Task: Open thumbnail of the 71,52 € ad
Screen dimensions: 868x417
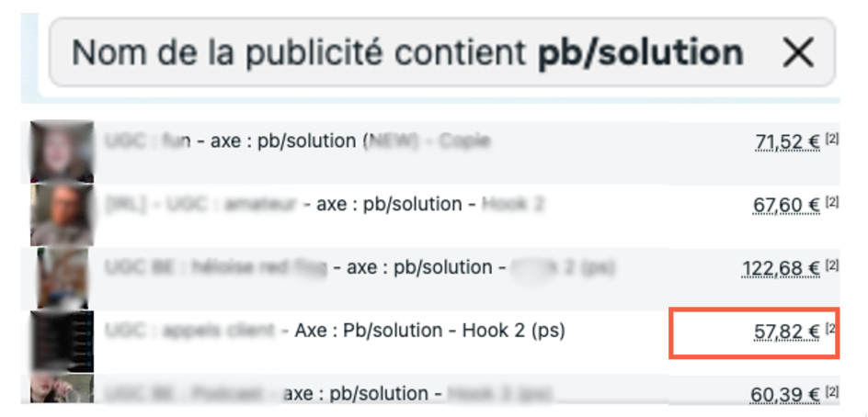Action: point(62,152)
